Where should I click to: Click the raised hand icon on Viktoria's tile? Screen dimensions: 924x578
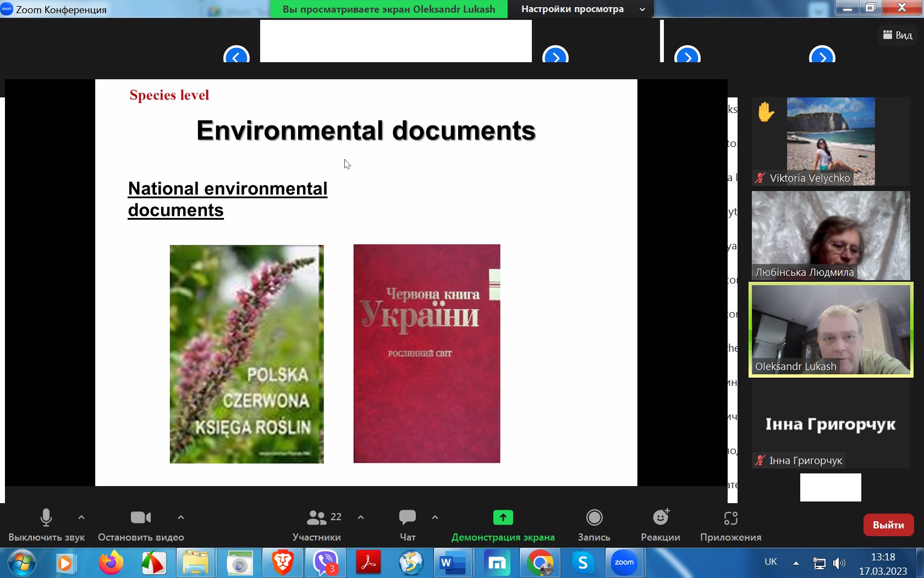tap(766, 112)
